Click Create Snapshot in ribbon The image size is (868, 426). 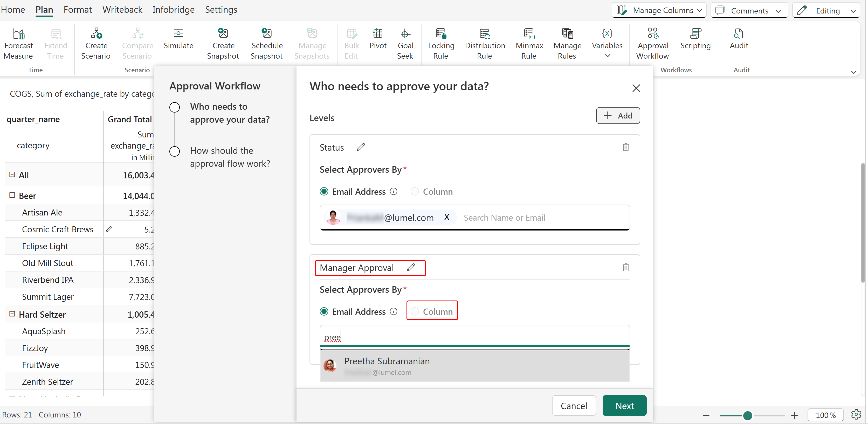click(223, 34)
